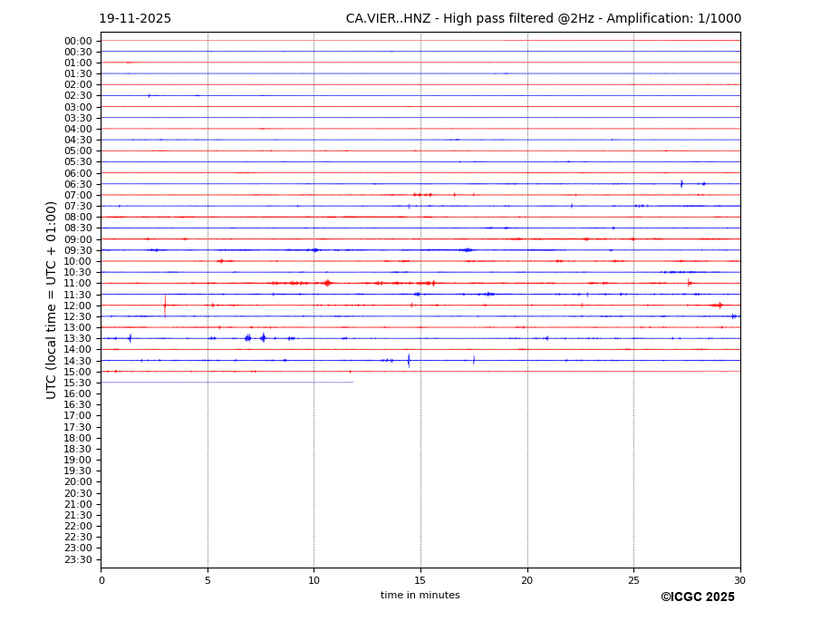Select the ©ICGC 2025 copyright text
The image size is (840, 631).
coord(697,597)
